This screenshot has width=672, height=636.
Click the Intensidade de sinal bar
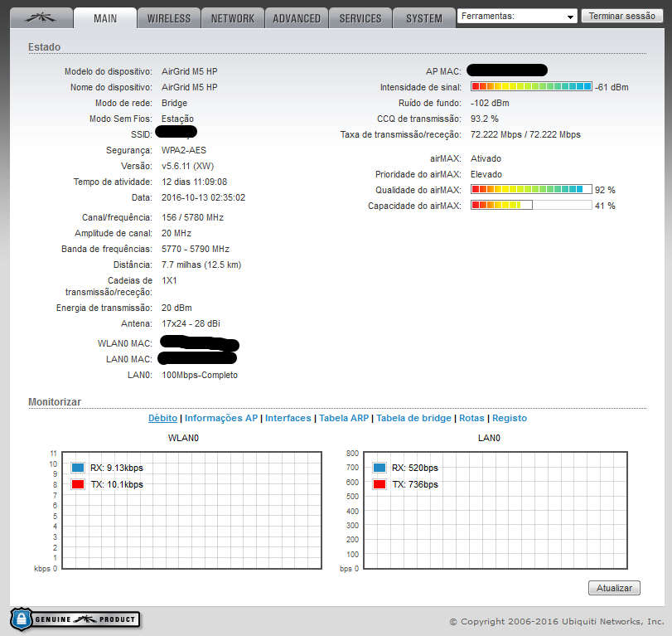531,86
